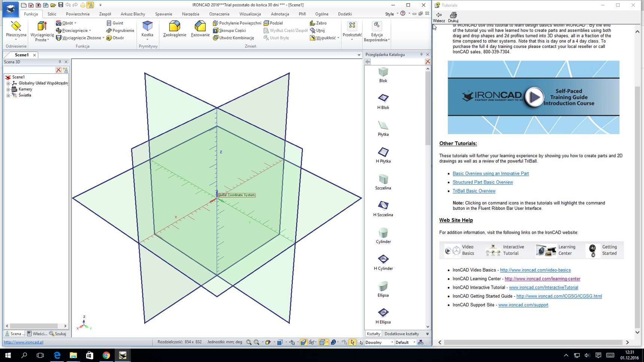Open the Dowolny selection filter dropdown
644x362 pixels.
point(392,342)
